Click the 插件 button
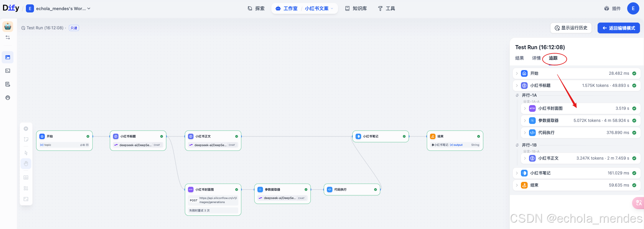Viewport: 644px width, 229px height. pos(612,8)
